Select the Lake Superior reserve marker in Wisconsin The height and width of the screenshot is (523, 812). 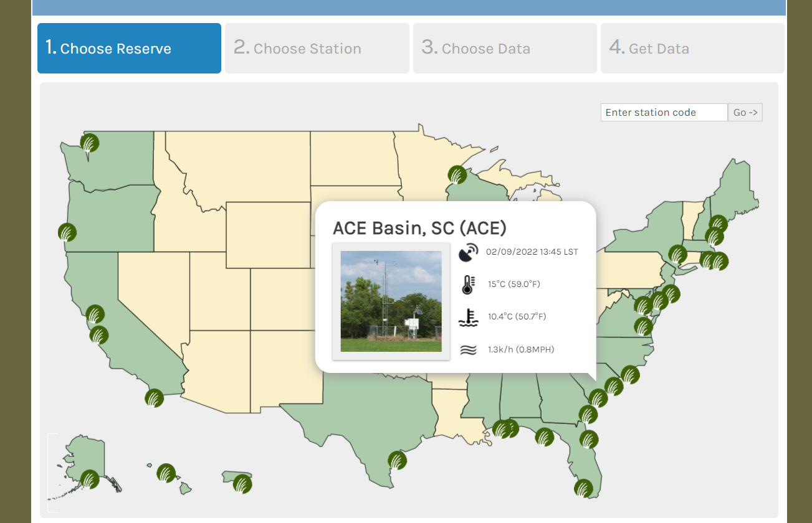click(457, 175)
